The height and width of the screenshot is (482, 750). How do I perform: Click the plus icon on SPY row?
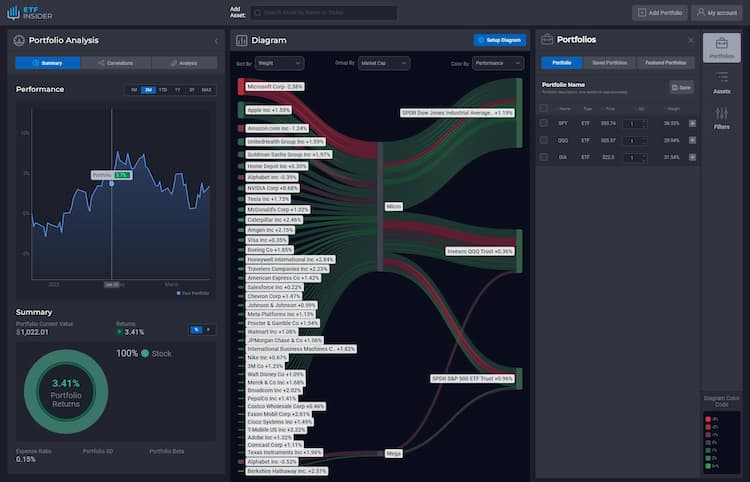(x=692, y=123)
